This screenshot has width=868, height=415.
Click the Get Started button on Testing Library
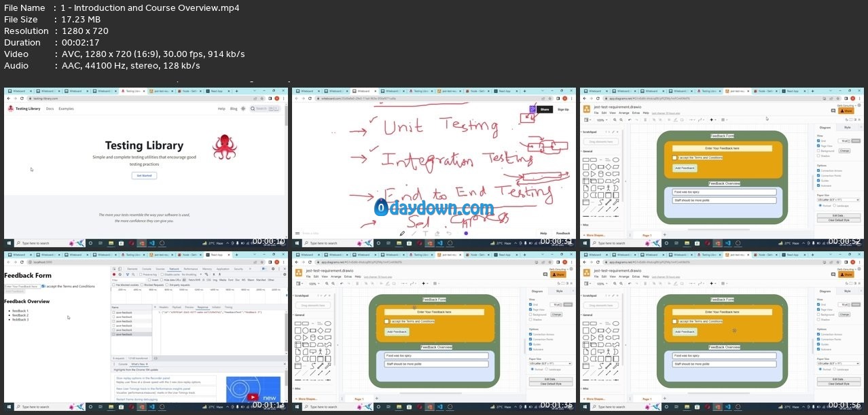pyautogui.click(x=144, y=175)
